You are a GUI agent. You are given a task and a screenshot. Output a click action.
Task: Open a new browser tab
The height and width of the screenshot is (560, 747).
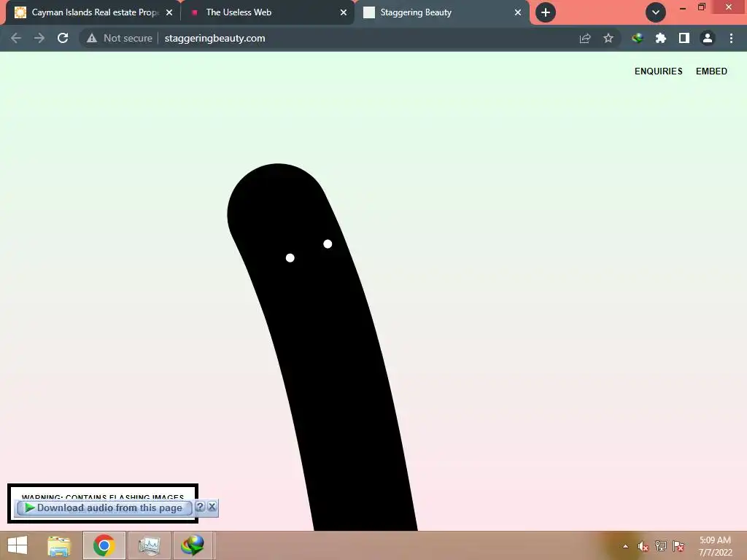(x=546, y=12)
